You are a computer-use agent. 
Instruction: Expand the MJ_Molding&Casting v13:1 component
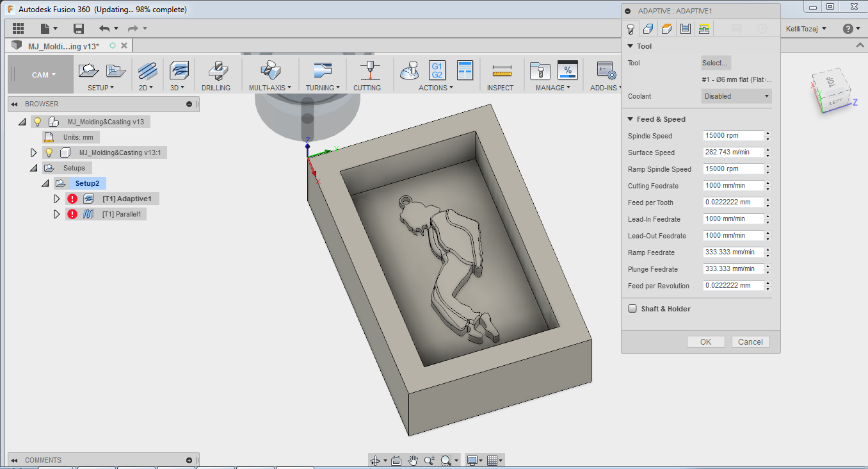pos(34,152)
